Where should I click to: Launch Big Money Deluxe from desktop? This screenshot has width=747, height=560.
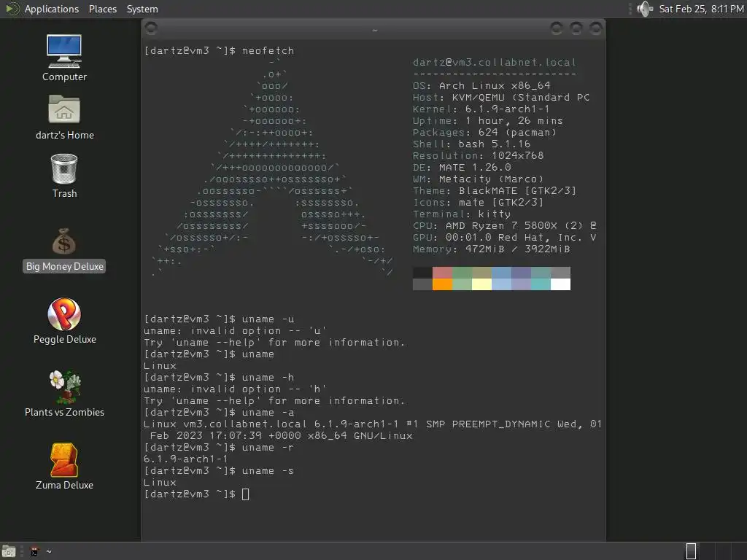point(64,250)
